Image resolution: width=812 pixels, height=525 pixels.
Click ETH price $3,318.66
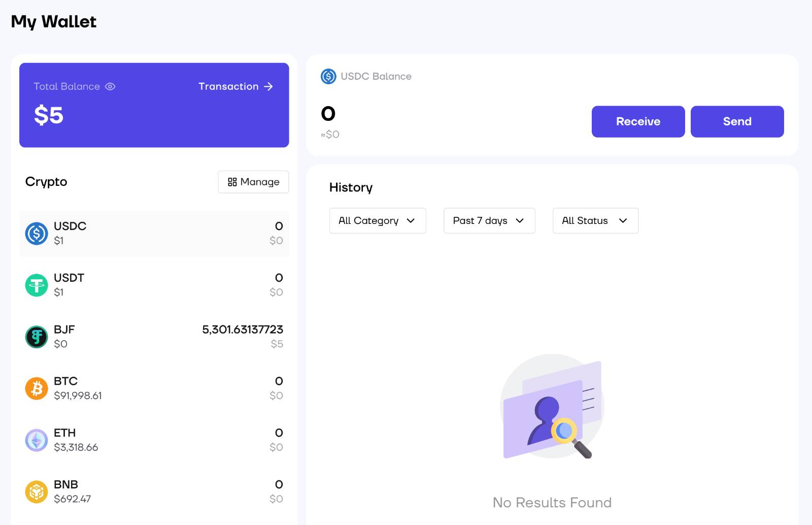(x=76, y=447)
